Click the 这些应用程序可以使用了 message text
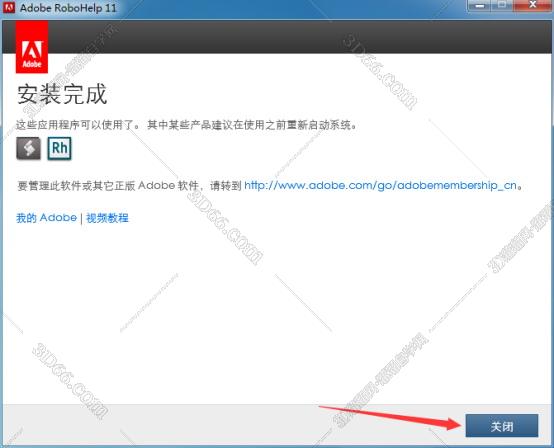 click(75, 125)
